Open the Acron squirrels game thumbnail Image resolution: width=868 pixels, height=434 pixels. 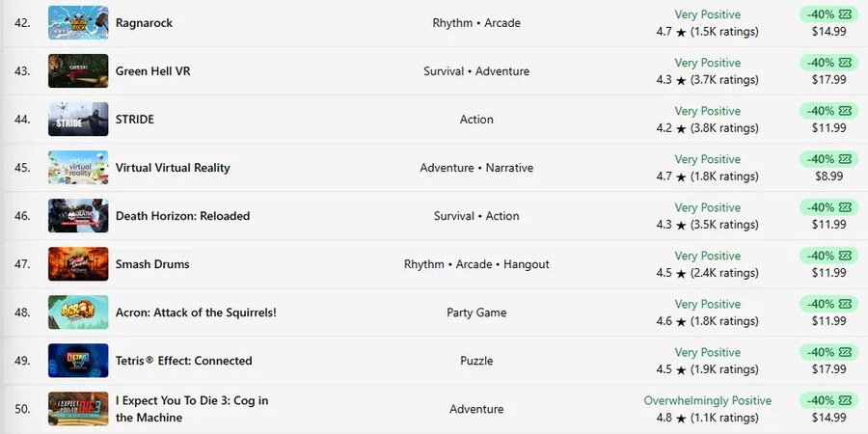[x=78, y=312]
